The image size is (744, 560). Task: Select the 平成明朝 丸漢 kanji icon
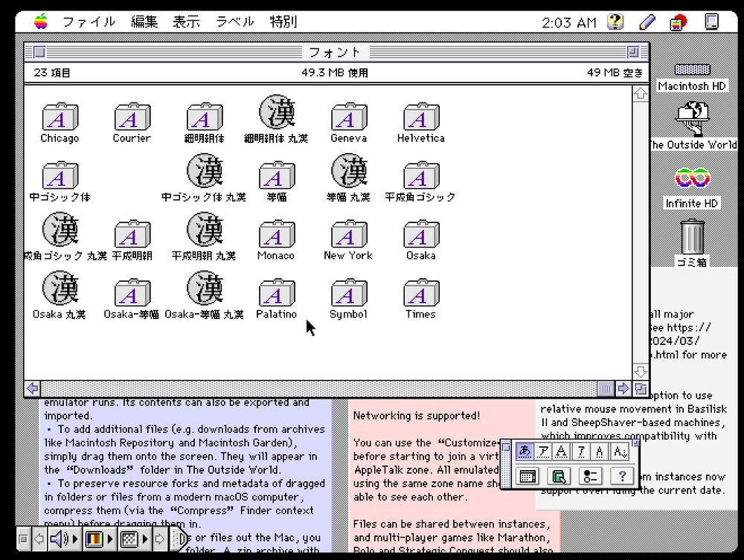205,230
